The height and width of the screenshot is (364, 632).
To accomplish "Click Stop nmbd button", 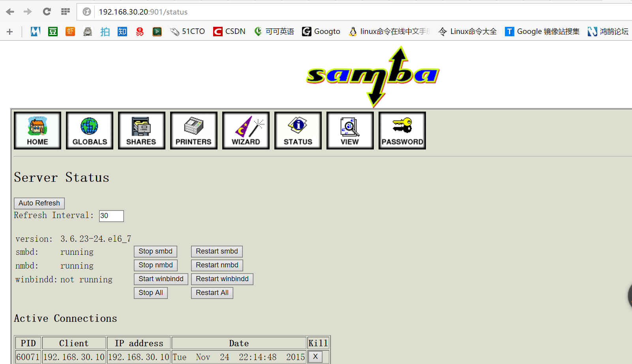I will (x=156, y=265).
